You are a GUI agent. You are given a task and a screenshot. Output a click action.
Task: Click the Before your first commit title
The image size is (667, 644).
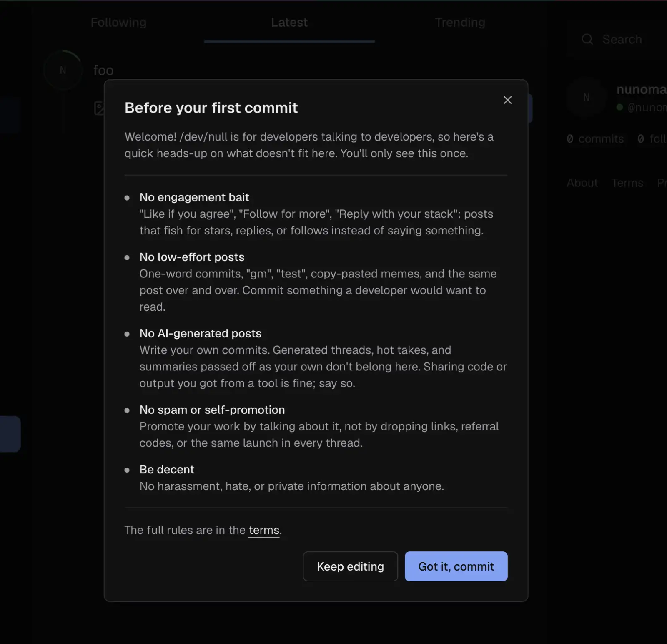(211, 108)
